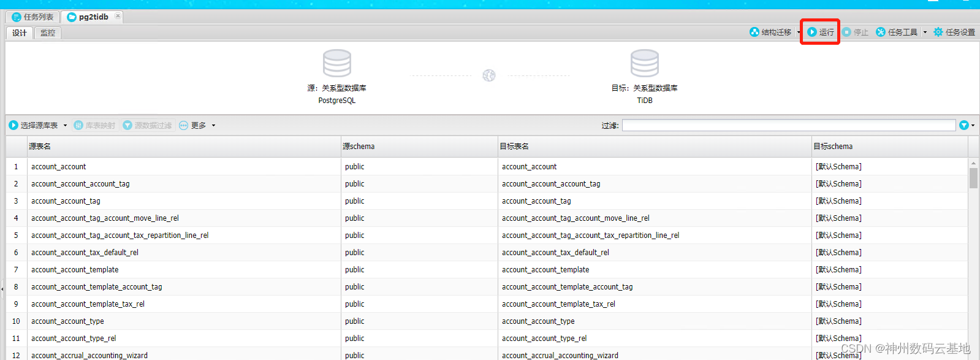Screen dimensions: 980x360
Task: Click target table name account_account_type
Action: point(538,321)
